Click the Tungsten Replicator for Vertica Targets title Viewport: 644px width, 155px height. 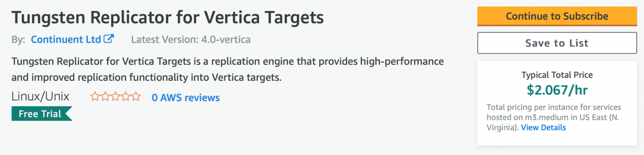click(x=167, y=18)
